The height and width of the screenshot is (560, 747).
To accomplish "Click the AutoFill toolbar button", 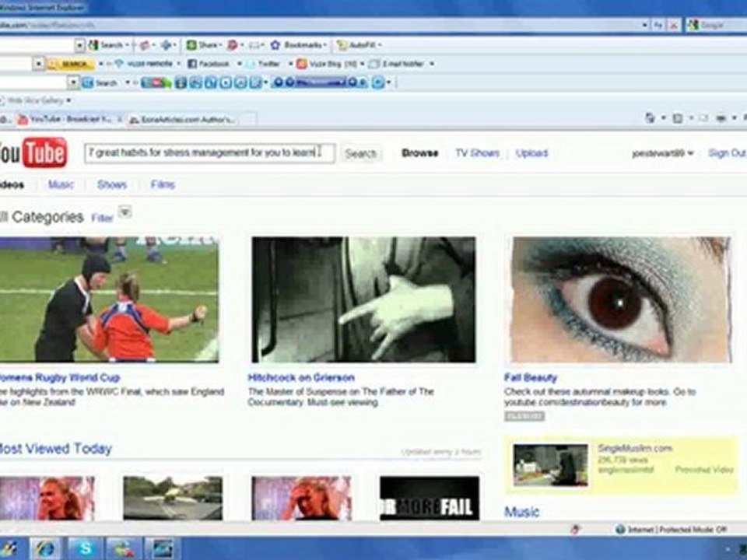I will point(359,45).
